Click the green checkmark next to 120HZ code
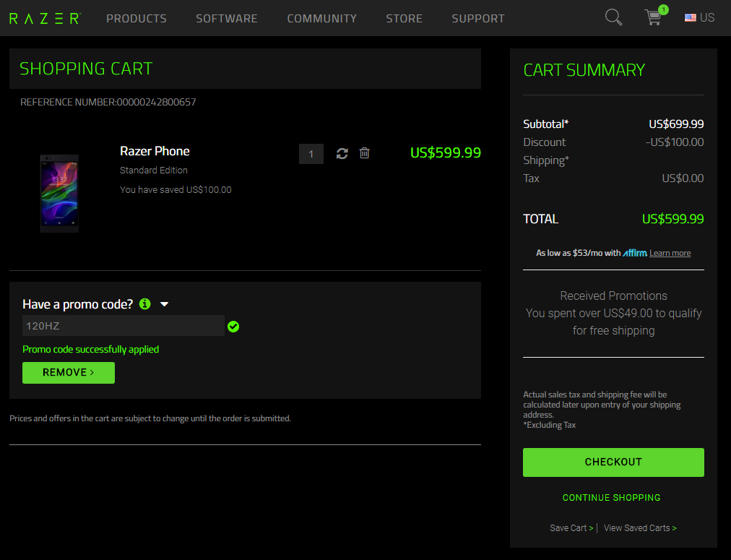This screenshot has width=731, height=560. tap(233, 327)
